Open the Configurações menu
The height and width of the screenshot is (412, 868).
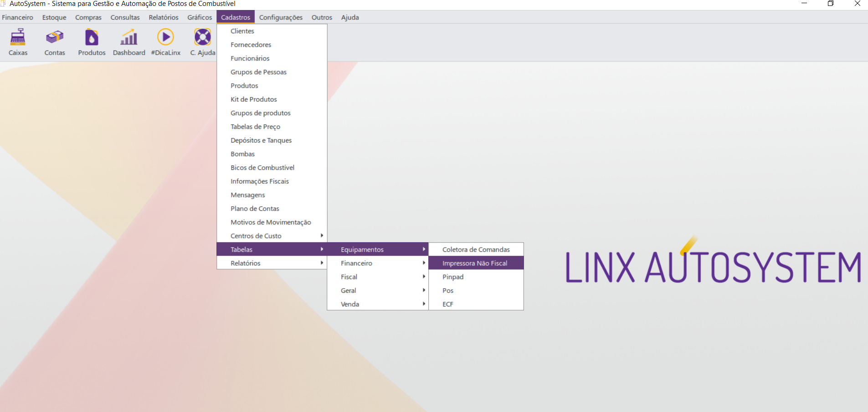(281, 17)
